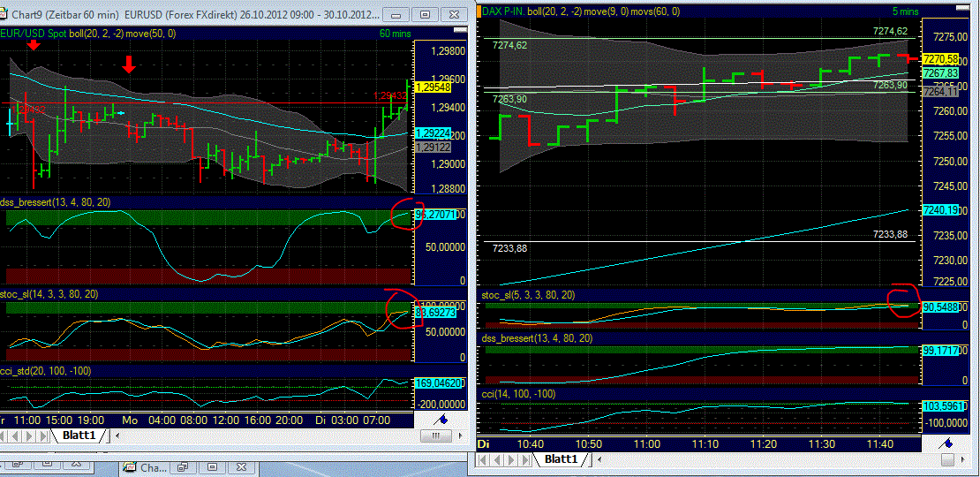Click the 83,69273 stochastic value label
Screen dimensions: 980x477
point(435,311)
